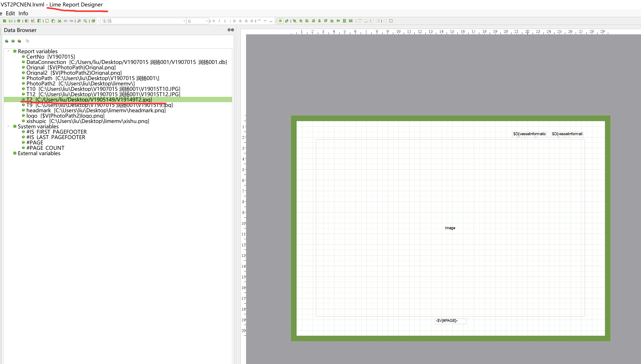Toggle italic formatting
Image resolution: width=641 pixels, height=364 pixels.
[219, 21]
